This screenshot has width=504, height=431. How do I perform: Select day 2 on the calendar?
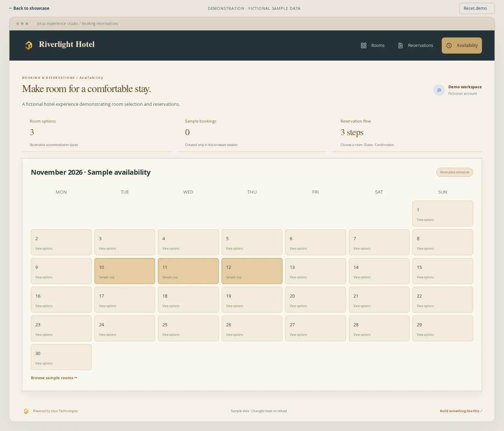[x=61, y=242]
